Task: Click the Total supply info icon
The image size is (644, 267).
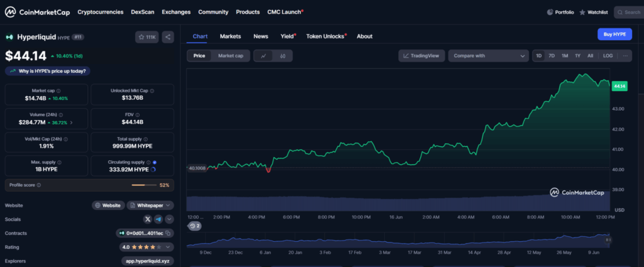Action: point(146,139)
